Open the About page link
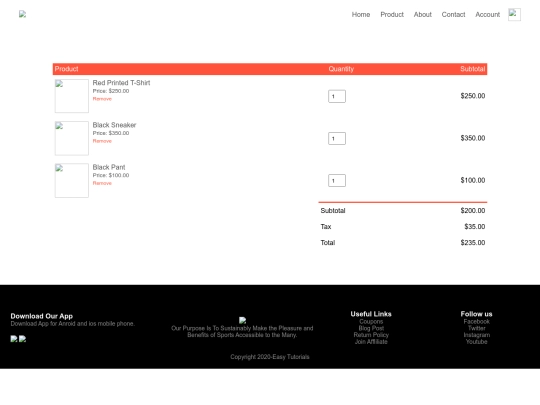Viewport: 540px width, 405px height. point(423,14)
